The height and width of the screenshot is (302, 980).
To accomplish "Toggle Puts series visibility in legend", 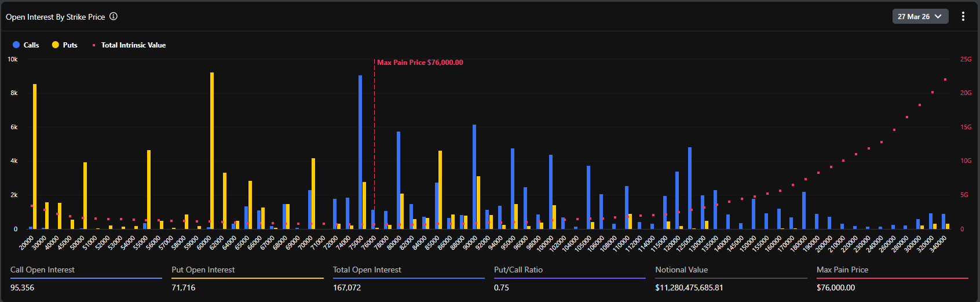I will click(64, 45).
